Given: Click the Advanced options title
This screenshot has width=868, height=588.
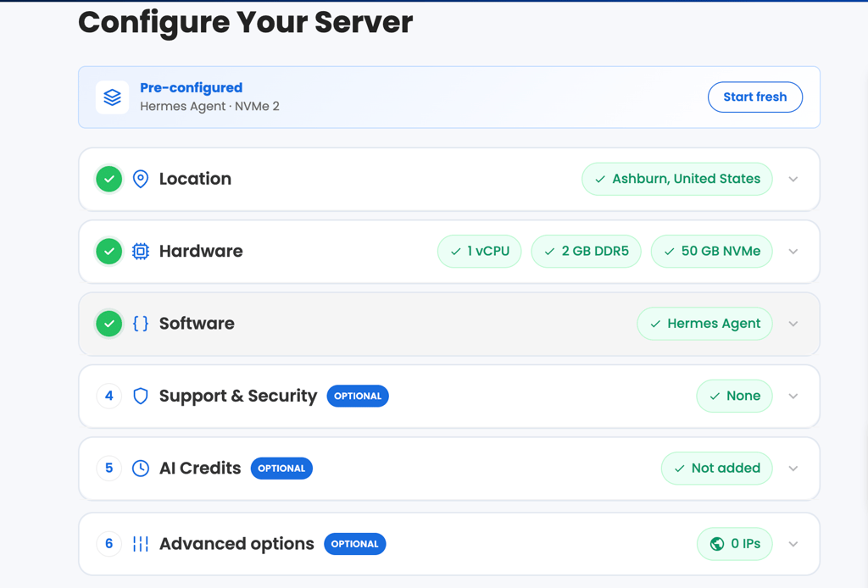Looking at the screenshot, I should 236,544.
